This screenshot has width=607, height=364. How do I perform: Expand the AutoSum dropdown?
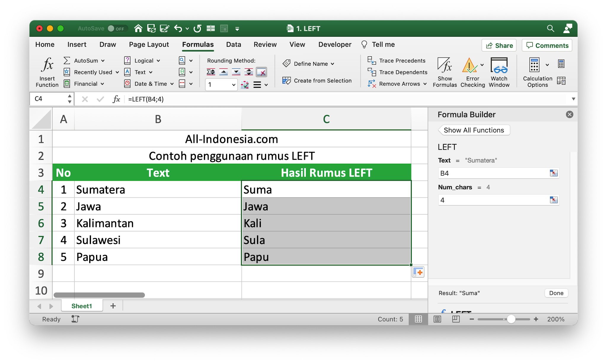coord(103,61)
